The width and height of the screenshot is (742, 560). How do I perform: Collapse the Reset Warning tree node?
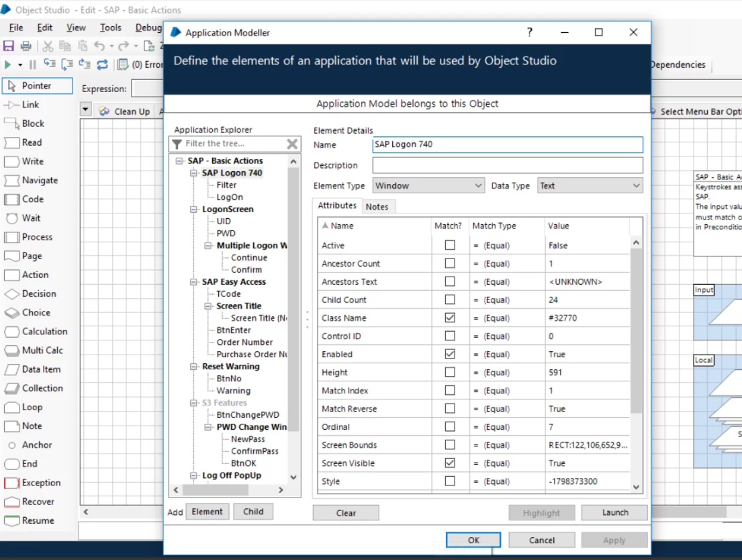click(193, 367)
